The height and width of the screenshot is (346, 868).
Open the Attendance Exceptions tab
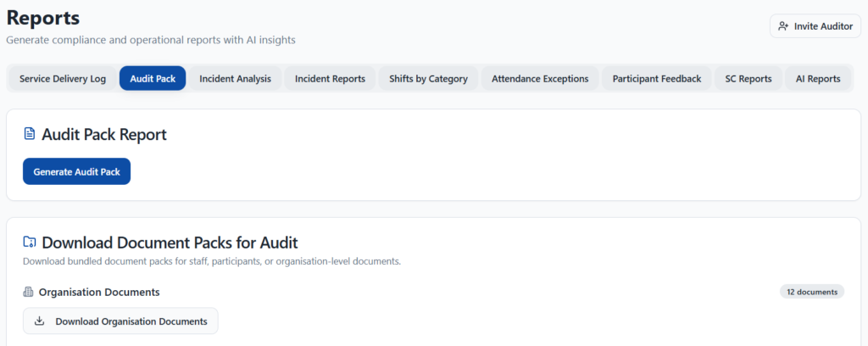coord(540,79)
